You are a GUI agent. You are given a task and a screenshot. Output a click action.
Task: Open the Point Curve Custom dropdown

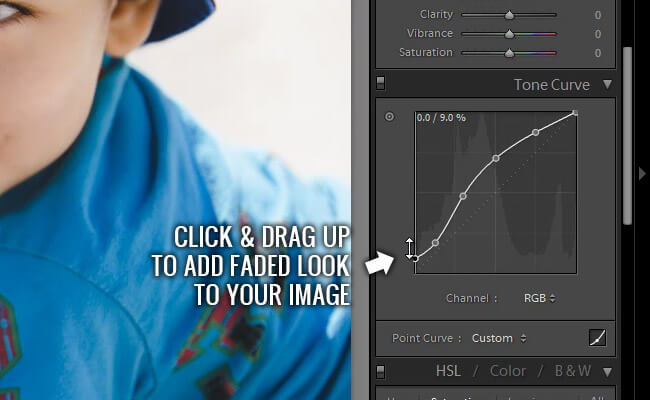click(498, 338)
